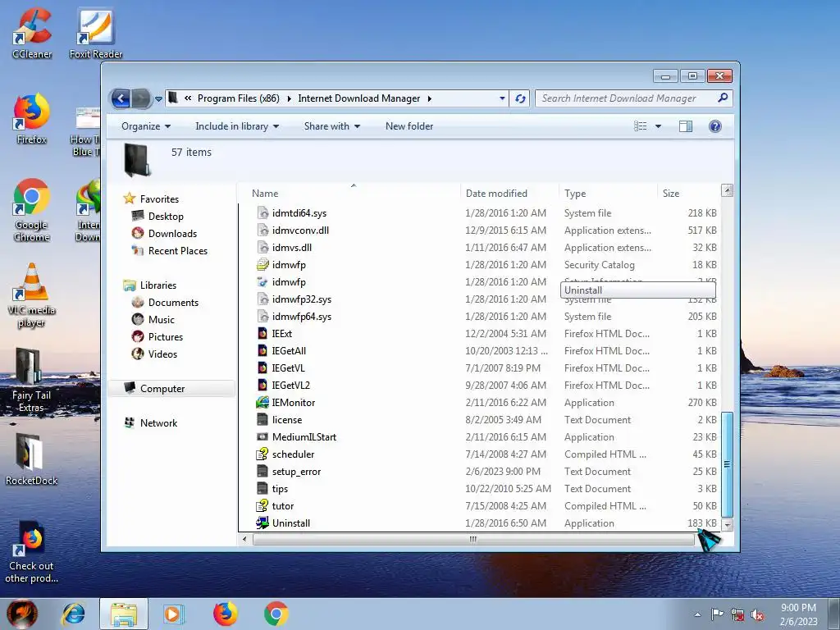This screenshot has height=630, width=840.
Task: Select Desktop in the navigation pane
Action: tap(166, 217)
